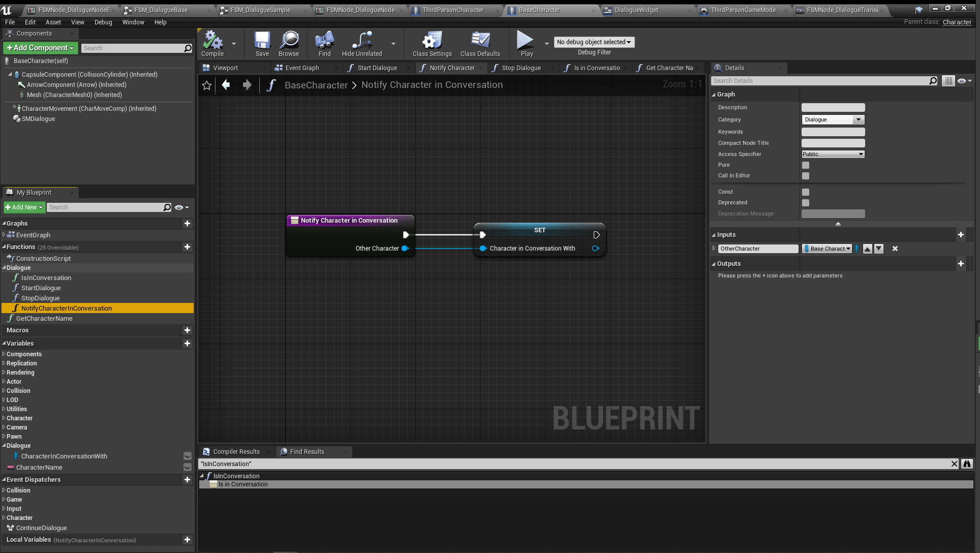Image resolution: width=980 pixels, height=553 pixels.
Task: Check the Const option
Action: click(x=806, y=192)
